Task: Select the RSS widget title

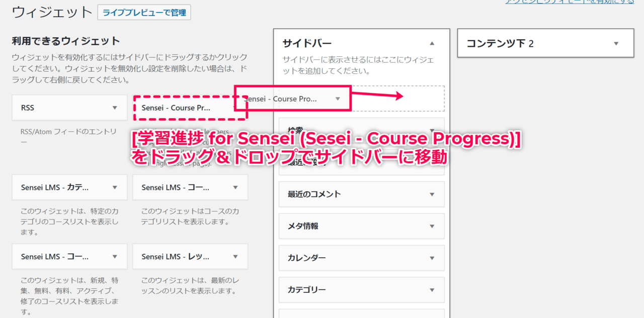Action: tap(28, 108)
